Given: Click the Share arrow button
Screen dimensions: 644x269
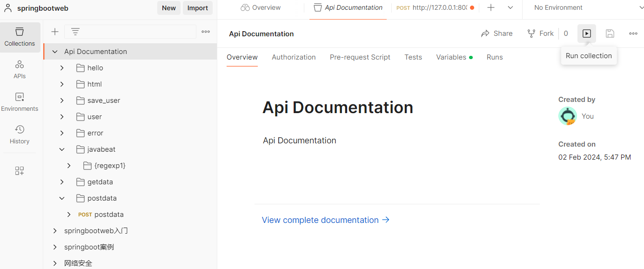Looking at the screenshot, I should 496,34.
